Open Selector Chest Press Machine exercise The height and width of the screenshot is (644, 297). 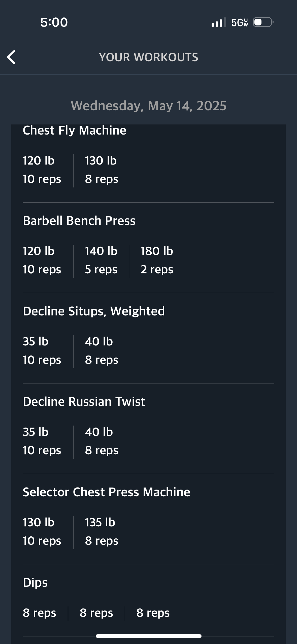106,492
